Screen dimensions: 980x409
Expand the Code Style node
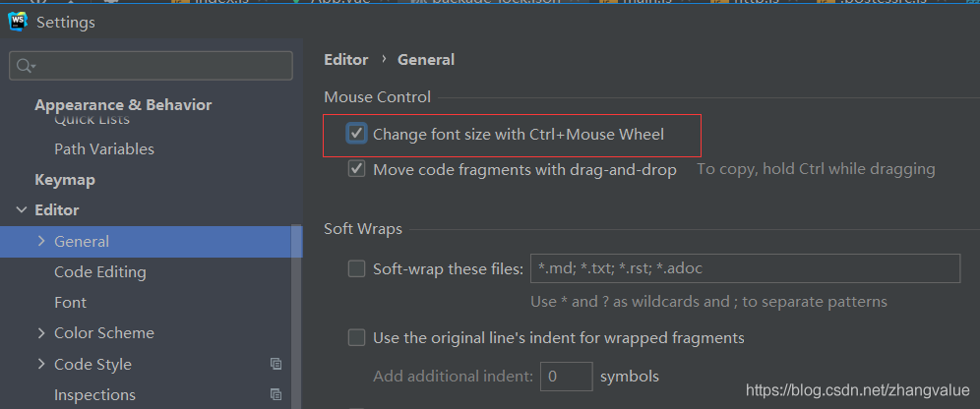pyautogui.click(x=41, y=364)
